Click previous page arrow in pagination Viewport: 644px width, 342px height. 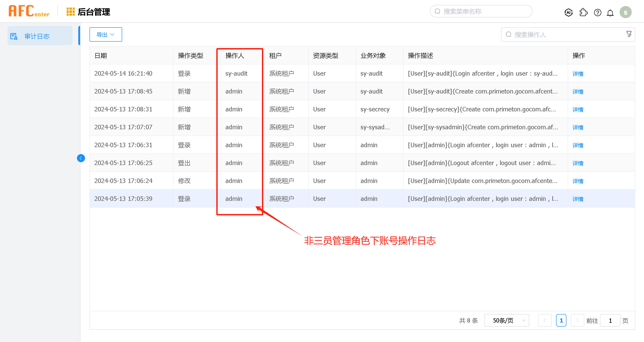point(545,320)
